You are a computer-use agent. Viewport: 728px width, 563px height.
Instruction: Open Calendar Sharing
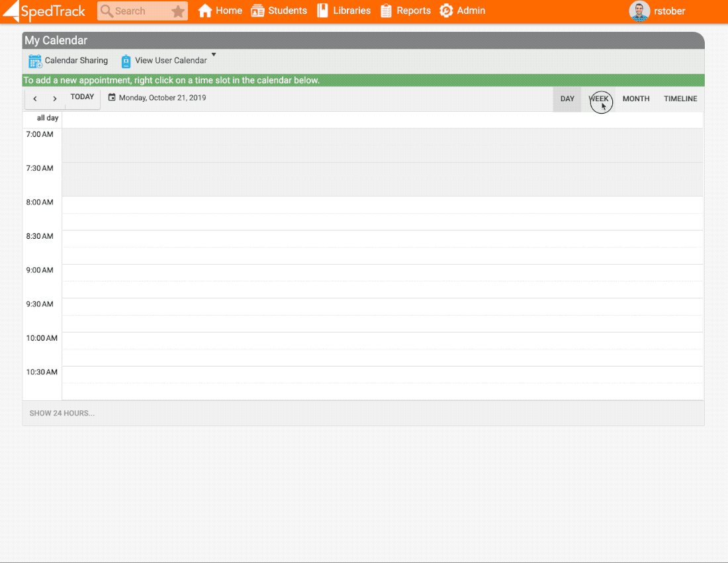point(68,61)
